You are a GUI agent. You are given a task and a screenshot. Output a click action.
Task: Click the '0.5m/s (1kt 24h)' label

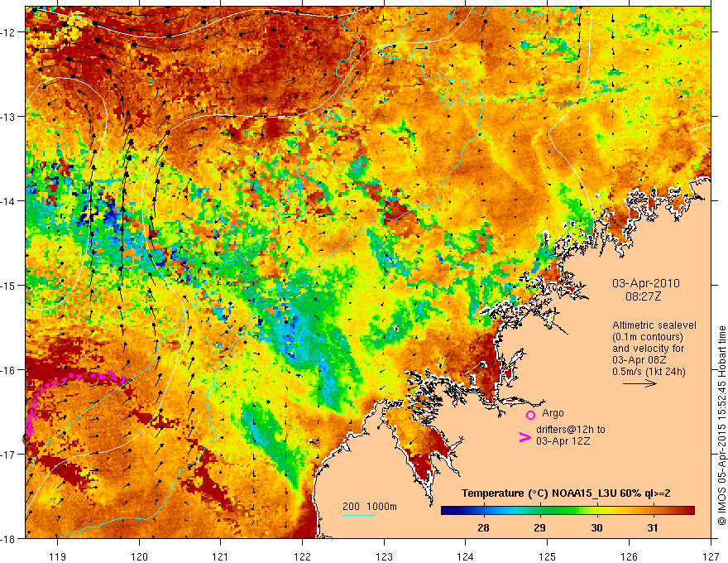(649, 372)
